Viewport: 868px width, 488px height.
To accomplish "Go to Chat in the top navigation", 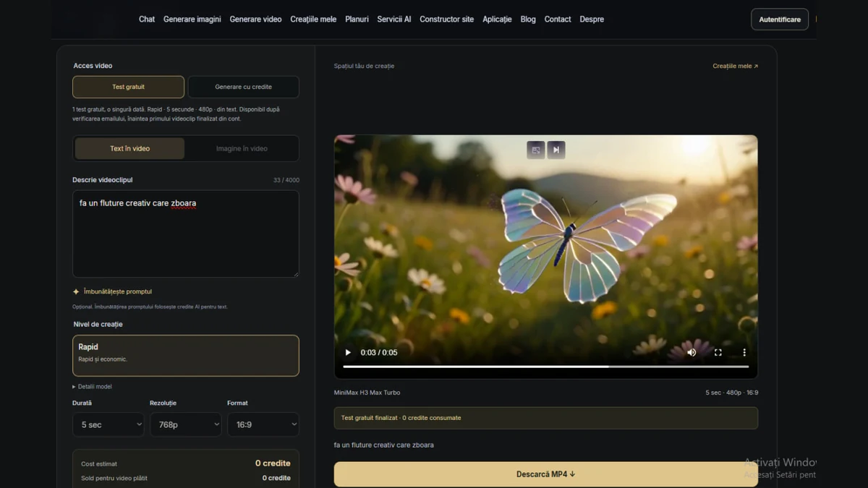I will 147,20.
